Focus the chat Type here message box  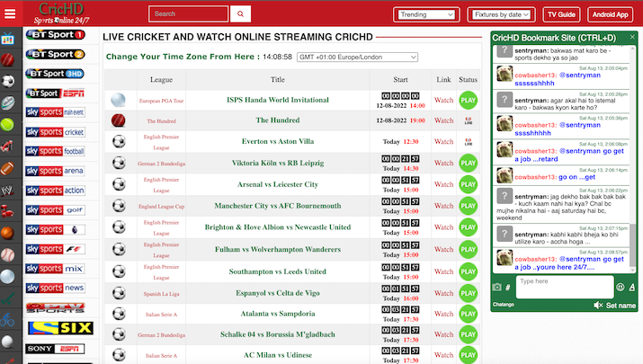565,287
